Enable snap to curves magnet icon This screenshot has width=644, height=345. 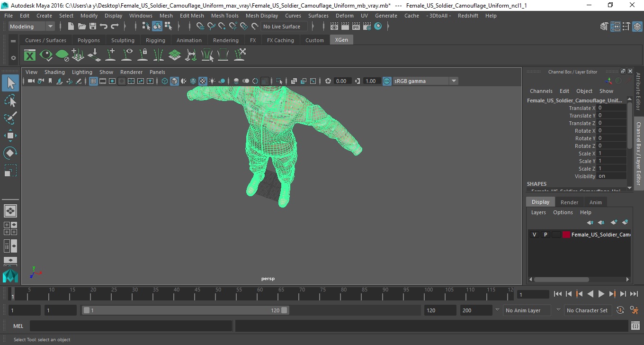(x=211, y=27)
